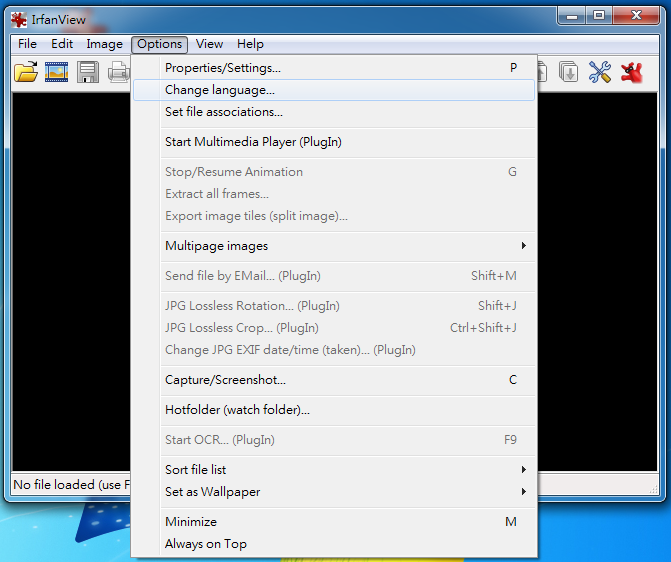Open the File menu
Screen dimensions: 671x562
click(x=27, y=44)
